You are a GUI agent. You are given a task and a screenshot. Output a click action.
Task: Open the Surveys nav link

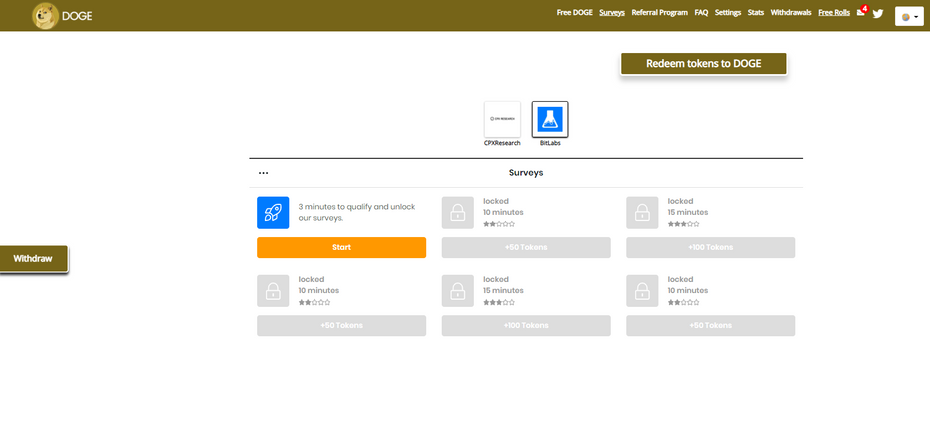pos(612,12)
